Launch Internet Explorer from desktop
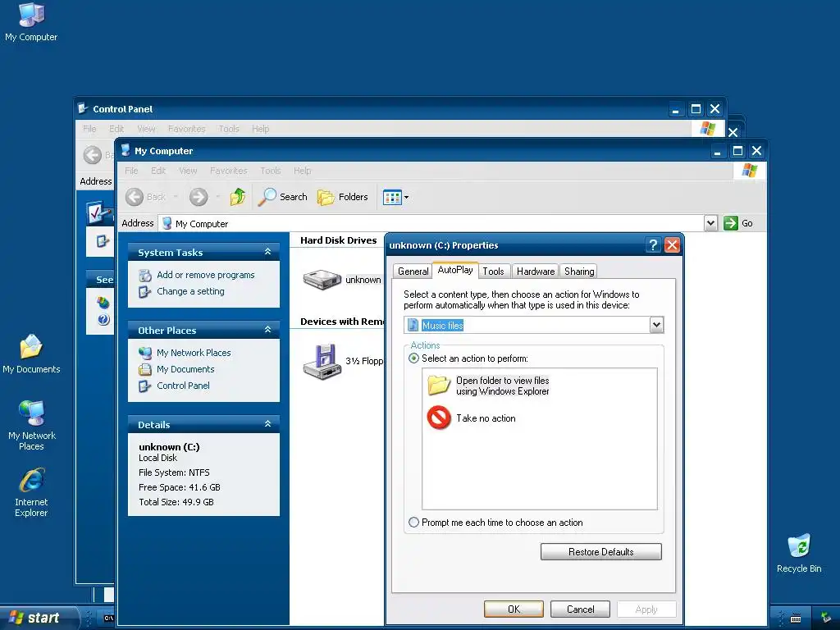Image resolution: width=840 pixels, height=630 pixels. 31,492
